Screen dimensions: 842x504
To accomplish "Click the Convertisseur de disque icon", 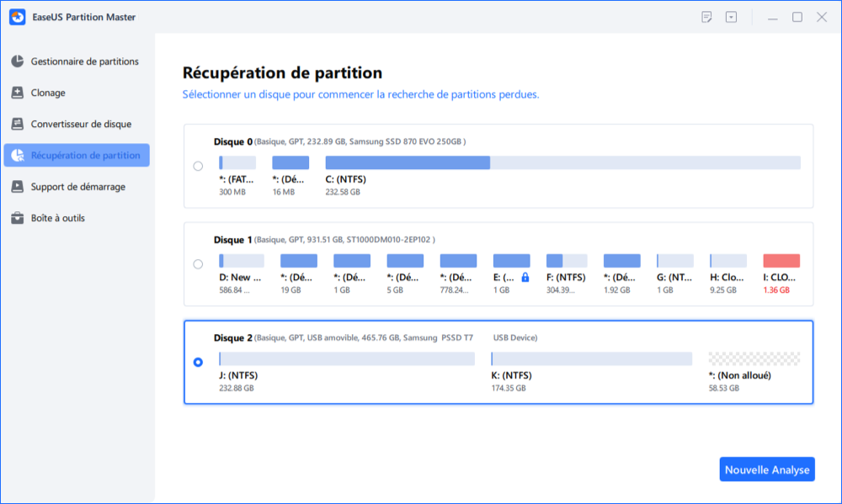I will (x=17, y=124).
